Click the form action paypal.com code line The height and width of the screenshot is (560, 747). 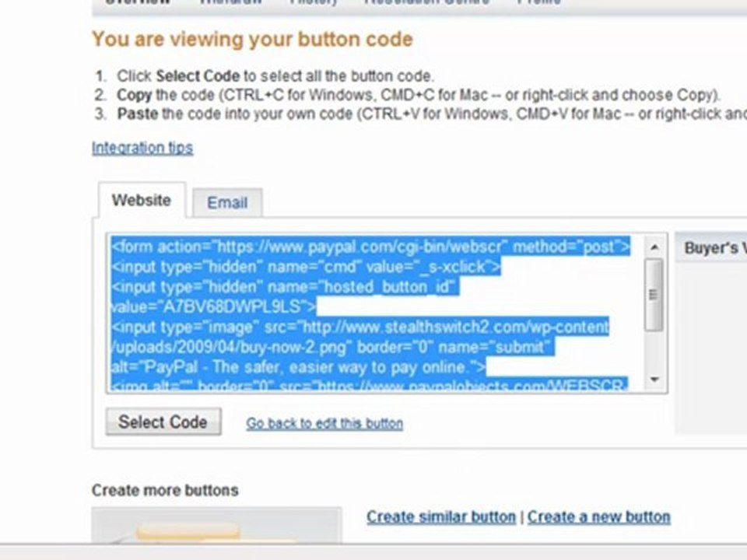[x=370, y=247]
